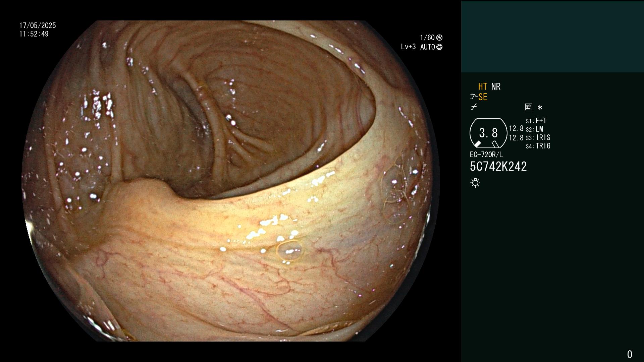Click the 3.8 channel diameter value
The height and width of the screenshot is (362, 644).
(488, 133)
